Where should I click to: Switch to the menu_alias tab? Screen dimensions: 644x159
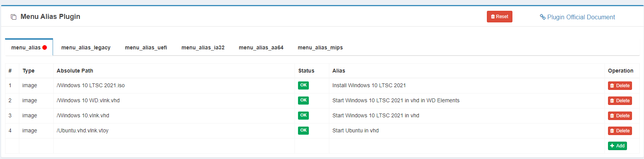click(26, 47)
